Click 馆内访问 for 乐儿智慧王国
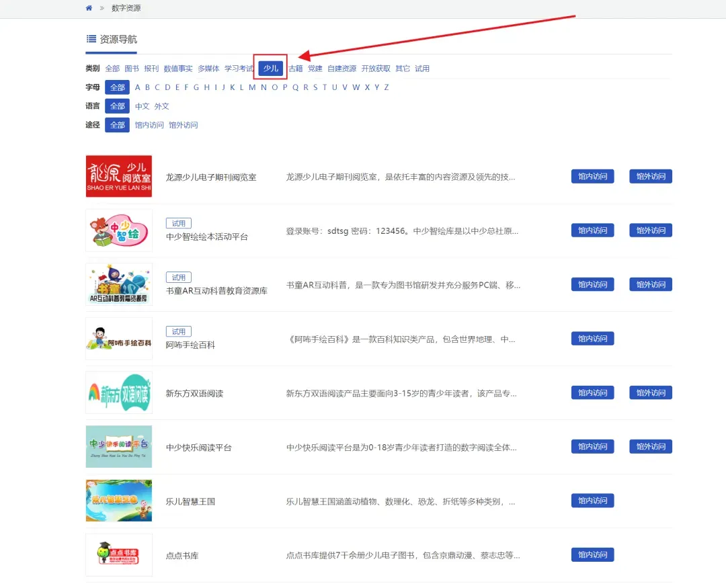The image size is (726, 588). 593,501
